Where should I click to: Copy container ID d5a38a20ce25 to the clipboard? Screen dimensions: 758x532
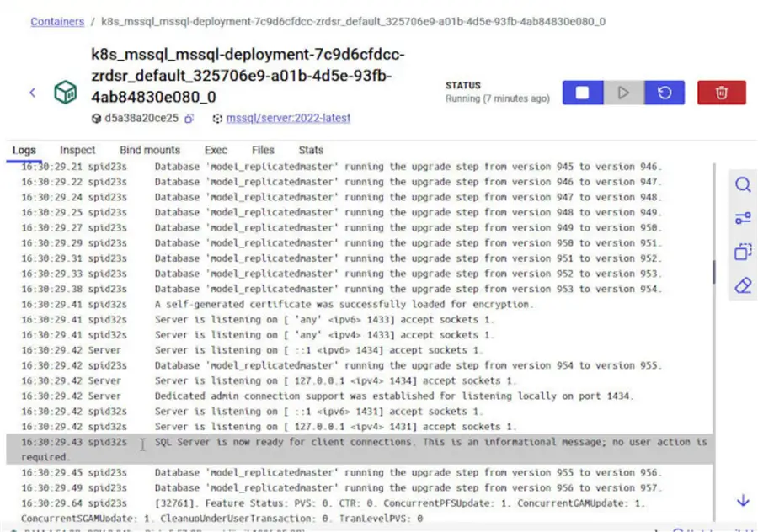coord(189,119)
